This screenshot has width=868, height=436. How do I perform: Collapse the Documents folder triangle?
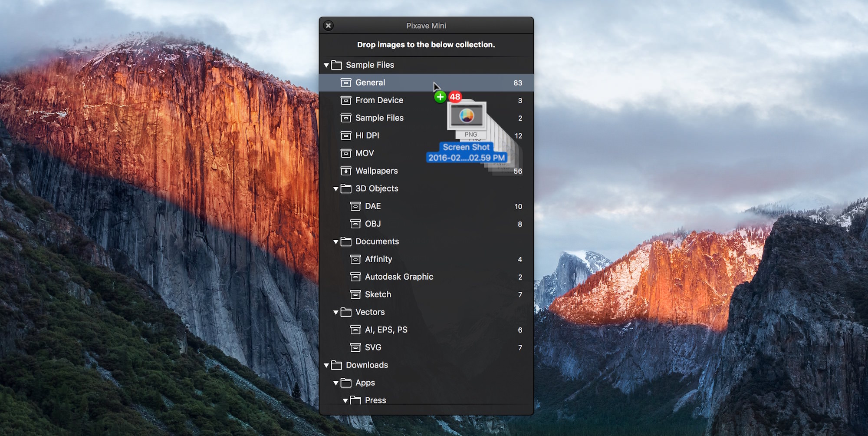[x=336, y=242]
